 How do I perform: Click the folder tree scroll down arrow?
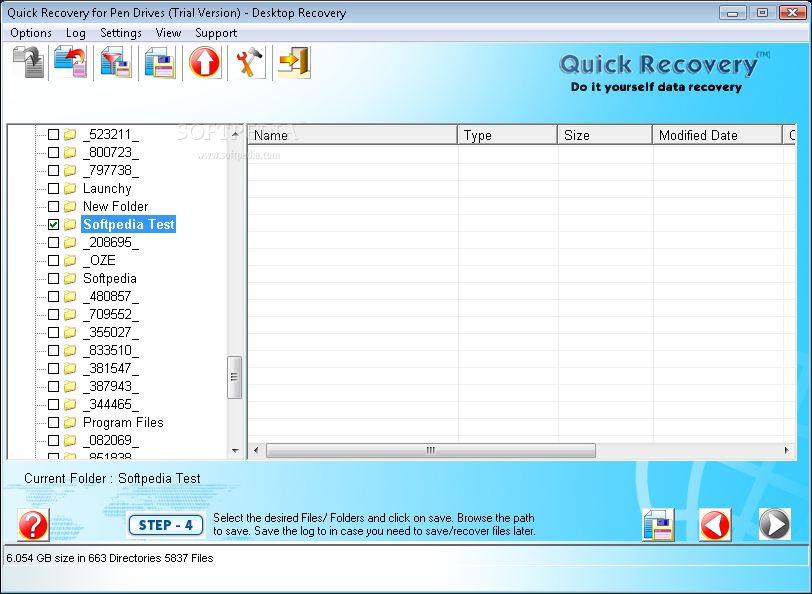tap(235, 451)
